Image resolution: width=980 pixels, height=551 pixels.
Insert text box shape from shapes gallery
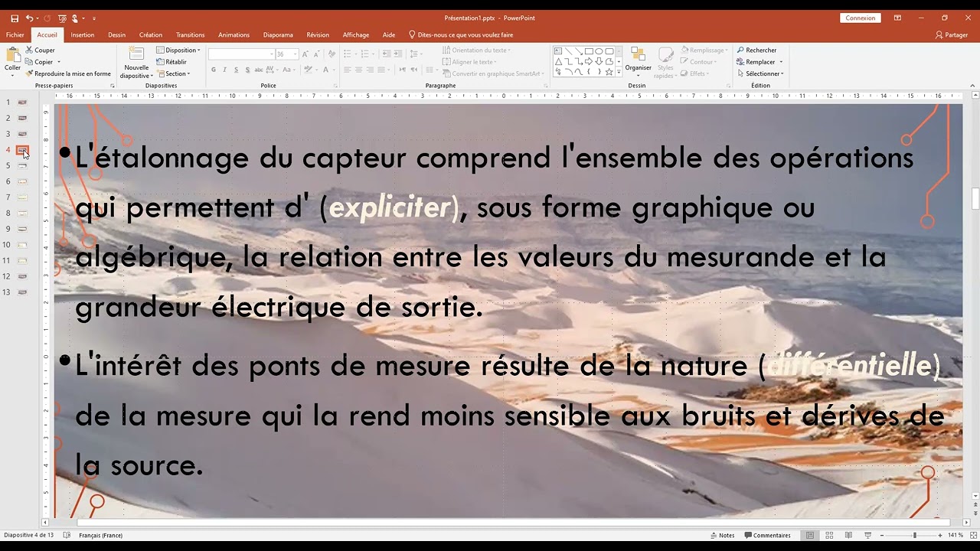click(x=559, y=51)
